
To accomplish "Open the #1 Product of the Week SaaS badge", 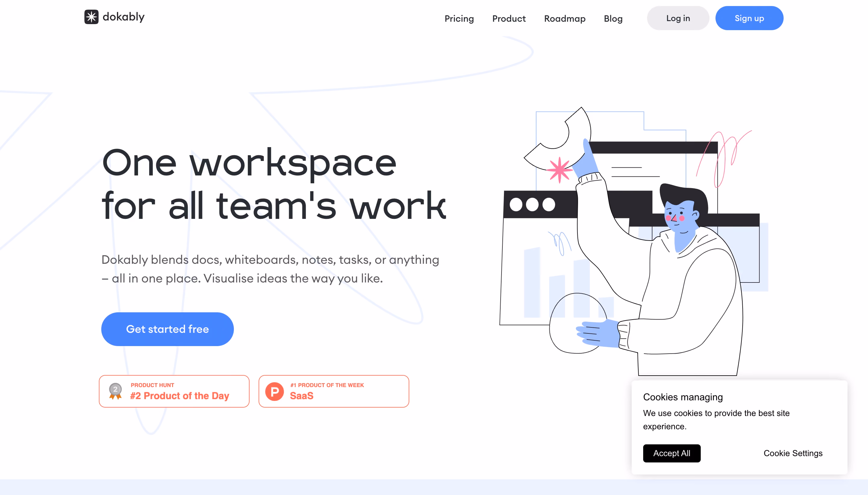I will click(334, 391).
